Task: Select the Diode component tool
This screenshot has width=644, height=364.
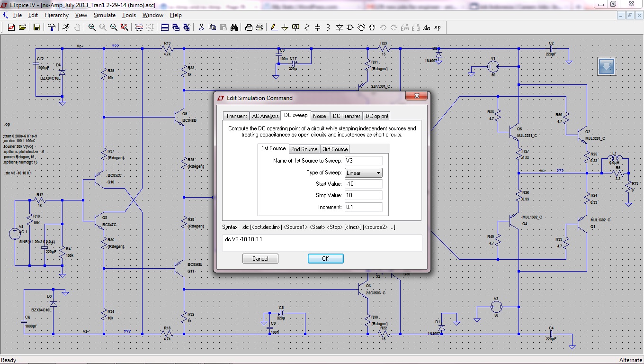Action: coord(340,27)
